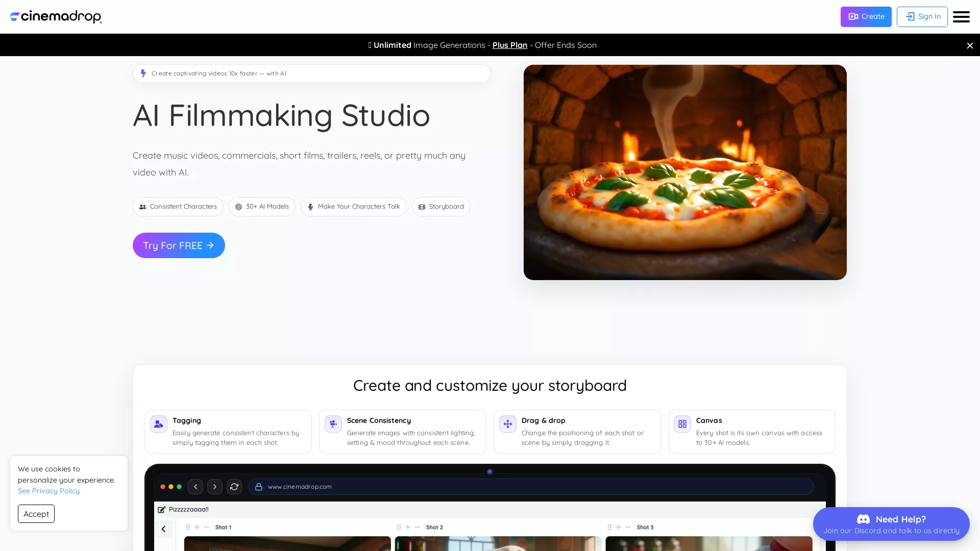This screenshot has height=551, width=980.
Task: Select the 30+ AI Models chip
Action: [x=262, y=207]
